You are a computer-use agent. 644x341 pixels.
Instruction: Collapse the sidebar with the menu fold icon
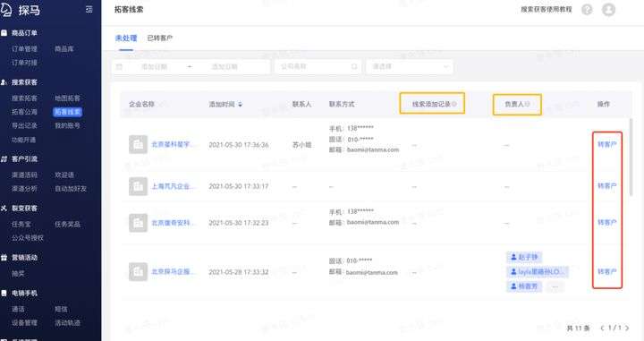pyautogui.click(x=89, y=9)
